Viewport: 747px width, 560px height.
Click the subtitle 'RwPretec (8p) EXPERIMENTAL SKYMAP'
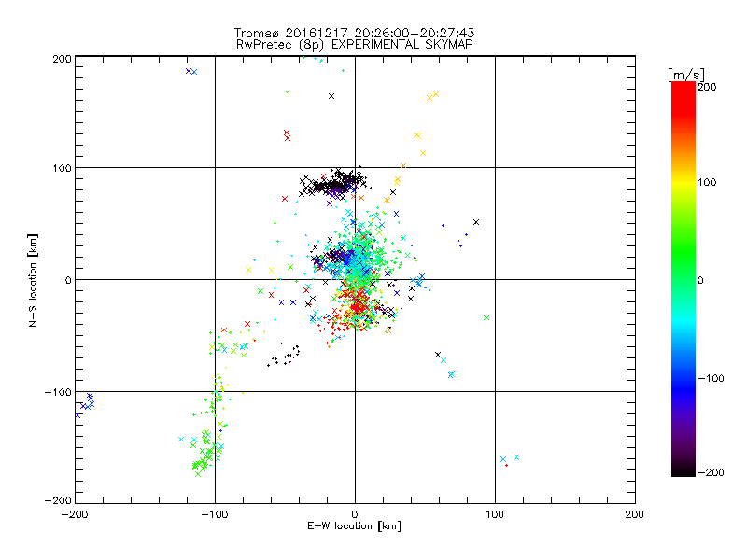coord(354,45)
